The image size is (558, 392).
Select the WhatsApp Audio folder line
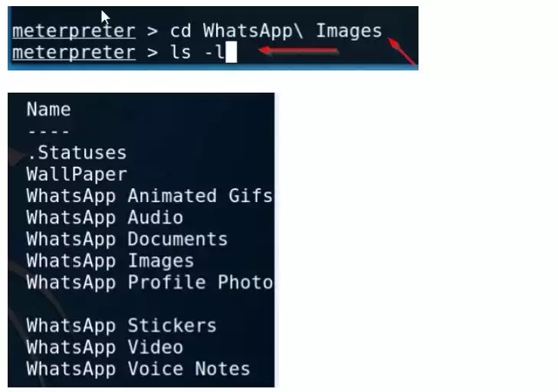pyautogui.click(x=104, y=217)
